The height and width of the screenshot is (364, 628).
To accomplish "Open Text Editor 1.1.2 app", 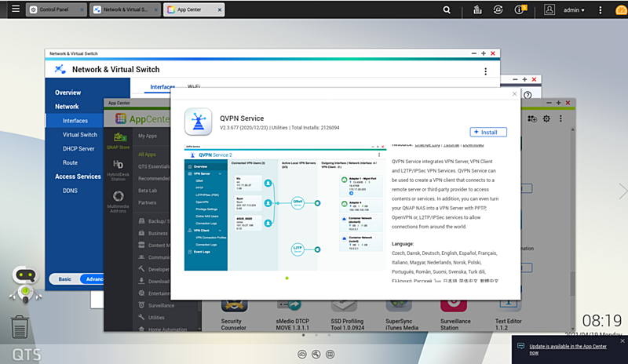I will tap(508, 315).
